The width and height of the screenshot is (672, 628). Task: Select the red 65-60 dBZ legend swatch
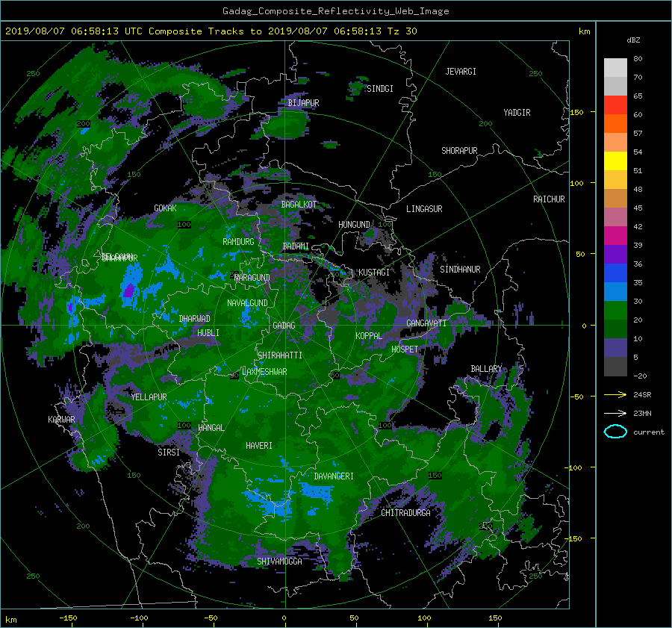615,105
